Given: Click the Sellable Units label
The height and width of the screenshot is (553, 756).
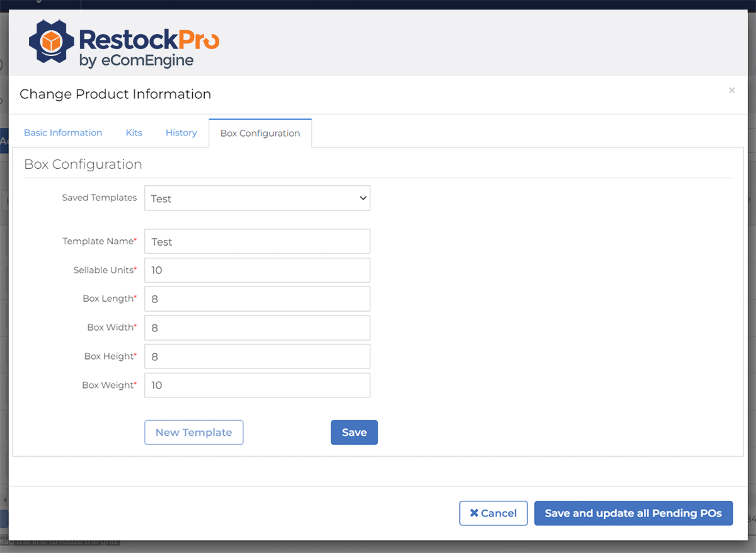Looking at the screenshot, I should [x=105, y=270].
